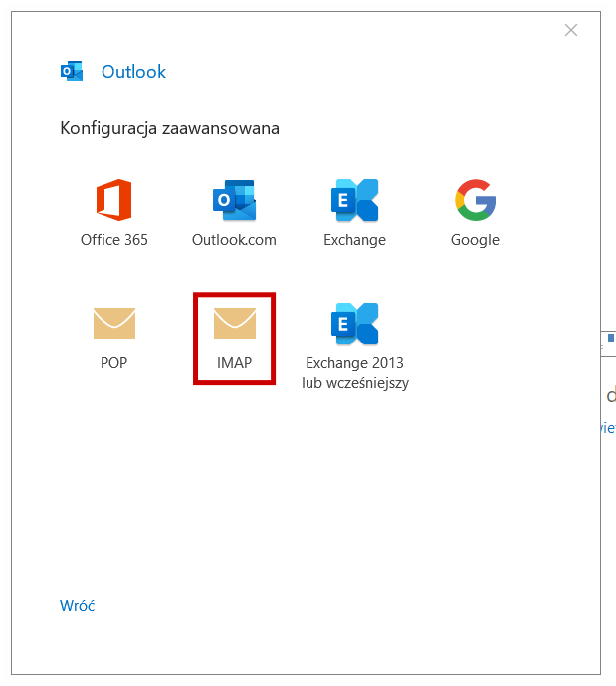The image size is (616, 686).
Task: Choose the Office 365 account icon
Action: (114, 200)
